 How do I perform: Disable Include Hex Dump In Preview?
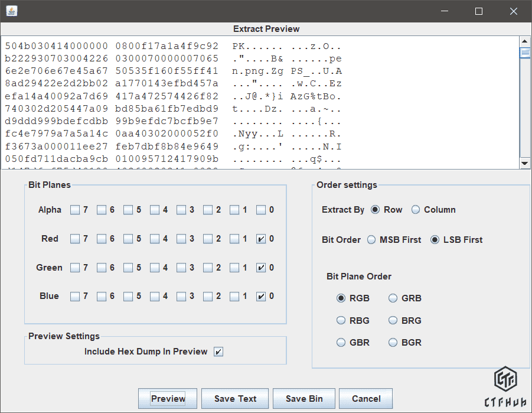(218, 352)
